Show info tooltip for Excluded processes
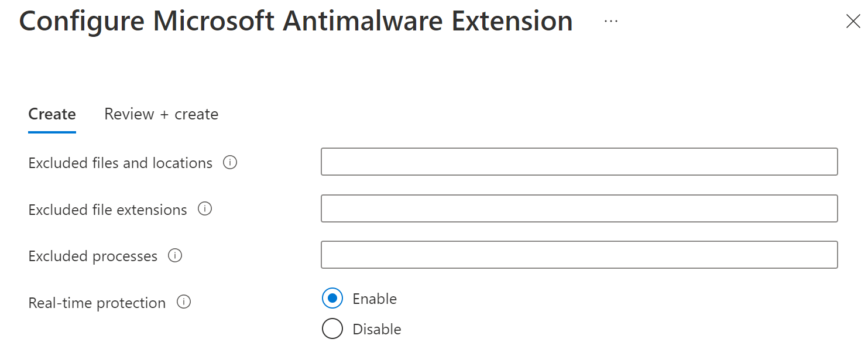868x356 pixels. tap(175, 256)
